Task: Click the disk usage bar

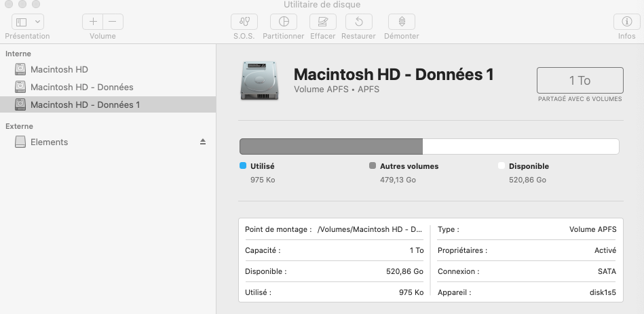Action: [x=429, y=146]
